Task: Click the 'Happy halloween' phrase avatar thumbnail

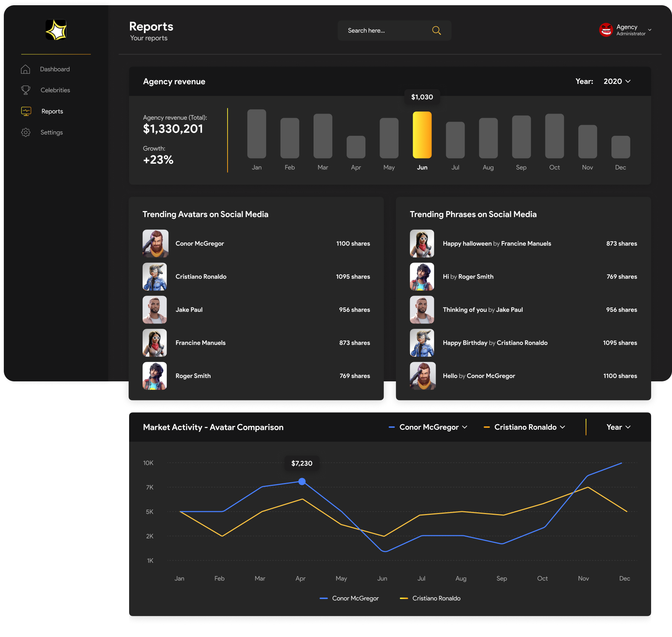Action: point(422,243)
